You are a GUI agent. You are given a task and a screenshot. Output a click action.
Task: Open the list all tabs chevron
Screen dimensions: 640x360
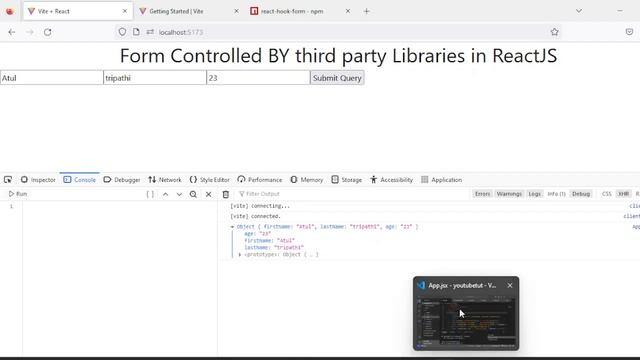579,11
